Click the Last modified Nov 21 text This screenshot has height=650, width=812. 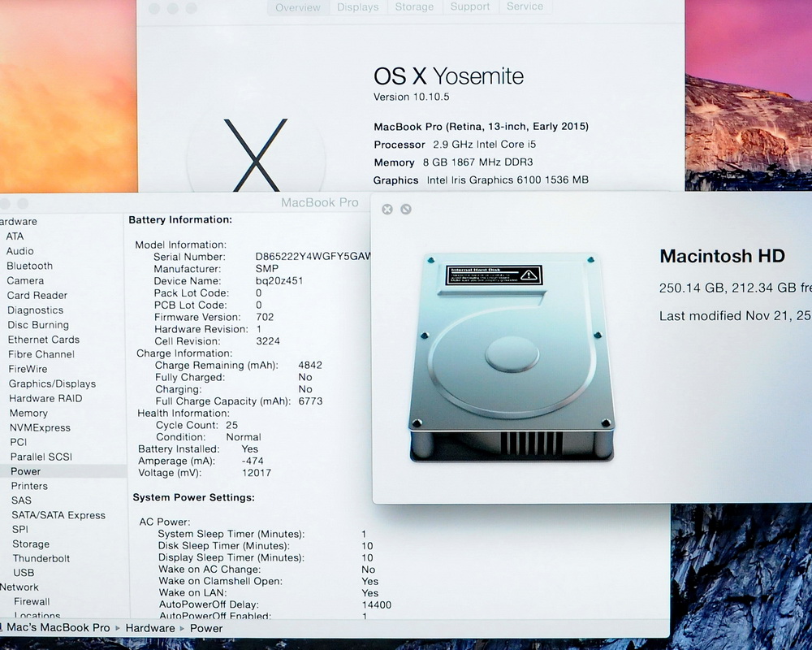click(x=734, y=316)
